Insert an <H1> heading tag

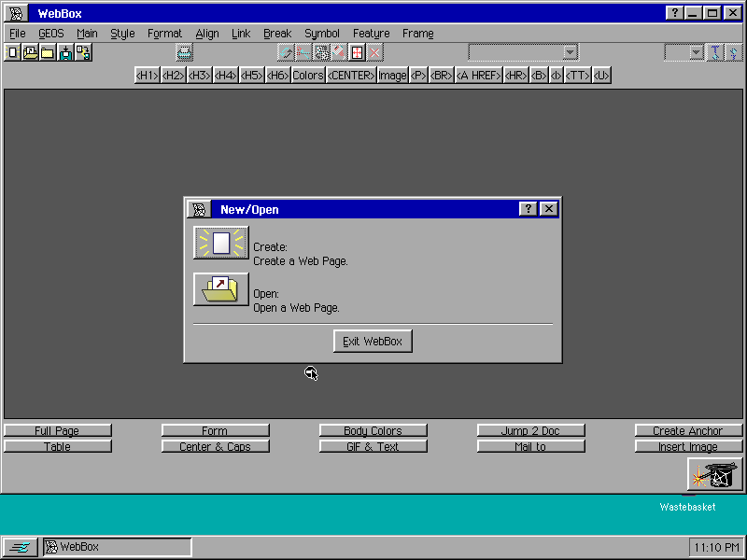tap(148, 76)
